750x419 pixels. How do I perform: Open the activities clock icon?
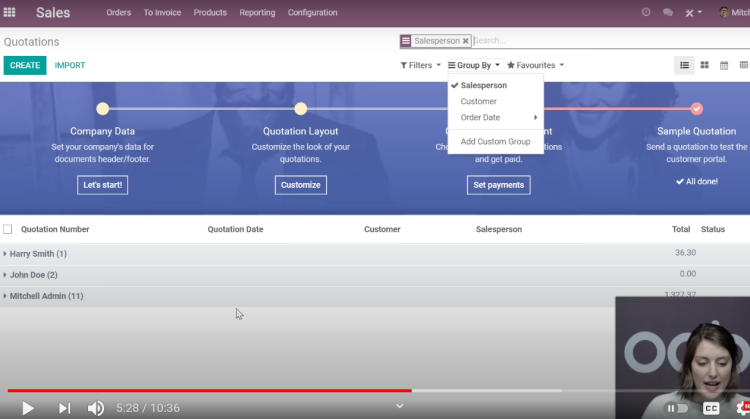tap(646, 12)
